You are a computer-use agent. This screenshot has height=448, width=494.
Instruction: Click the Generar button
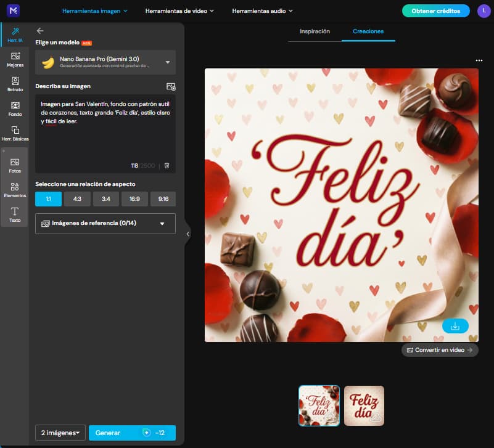click(x=133, y=433)
